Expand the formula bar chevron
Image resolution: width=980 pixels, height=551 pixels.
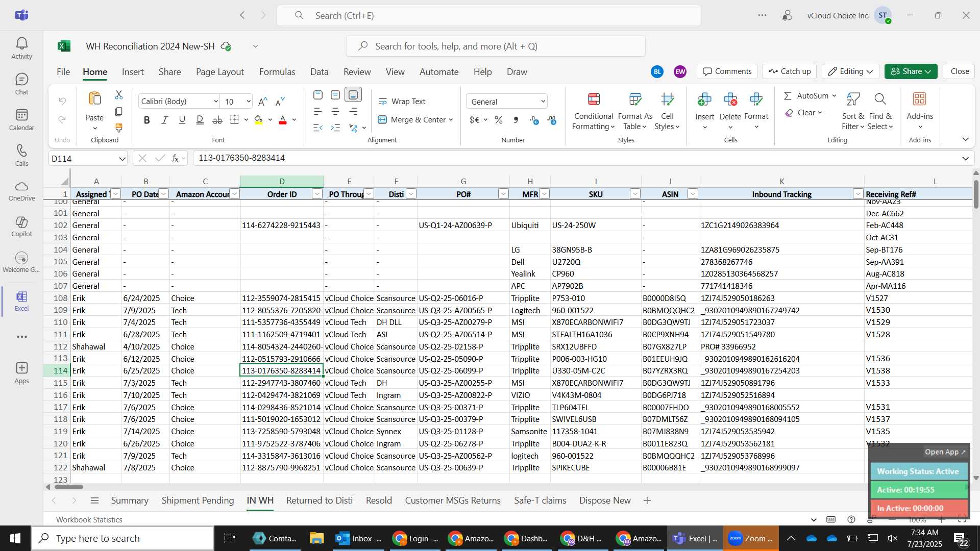tap(965, 159)
